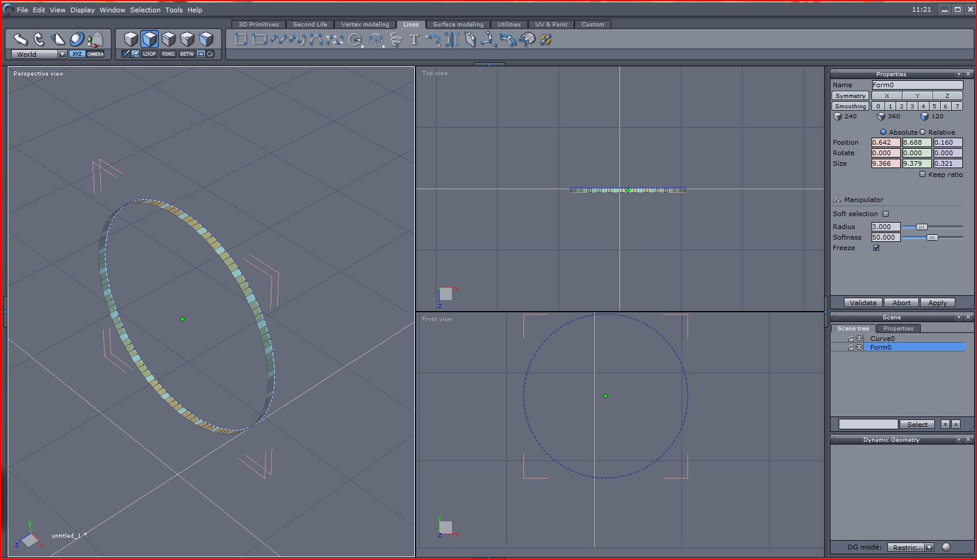Pick the brush Paint Selection icon

(125, 54)
